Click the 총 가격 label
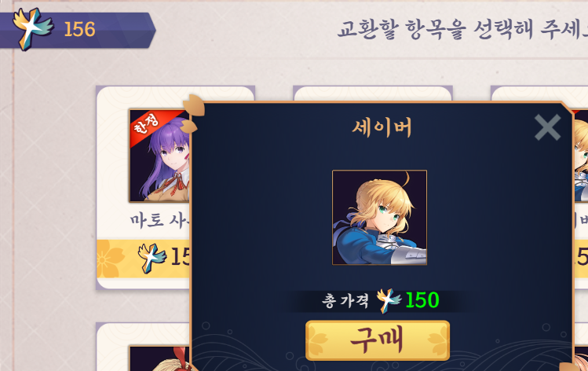This screenshot has width=588, height=371. click(345, 301)
